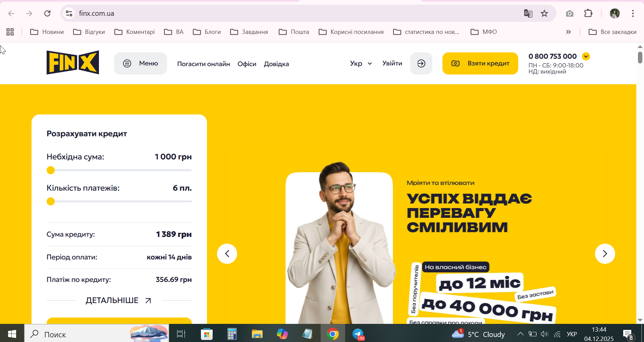This screenshot has height=342, width=644.
Task: Show more bookmarks with double chevron
Action: pyautogui.click(x=568, y=32)
